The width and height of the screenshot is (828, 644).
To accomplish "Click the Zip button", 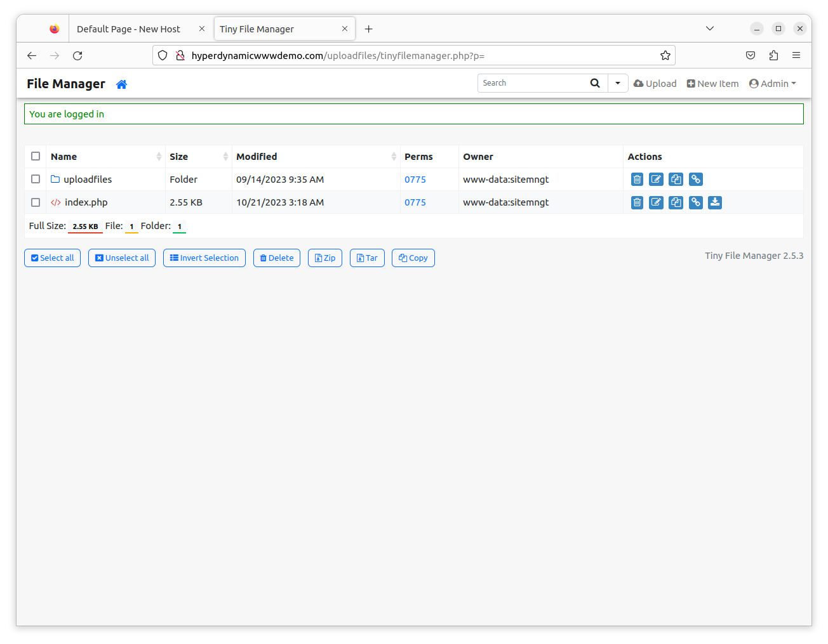I will [x=325, y=258].
